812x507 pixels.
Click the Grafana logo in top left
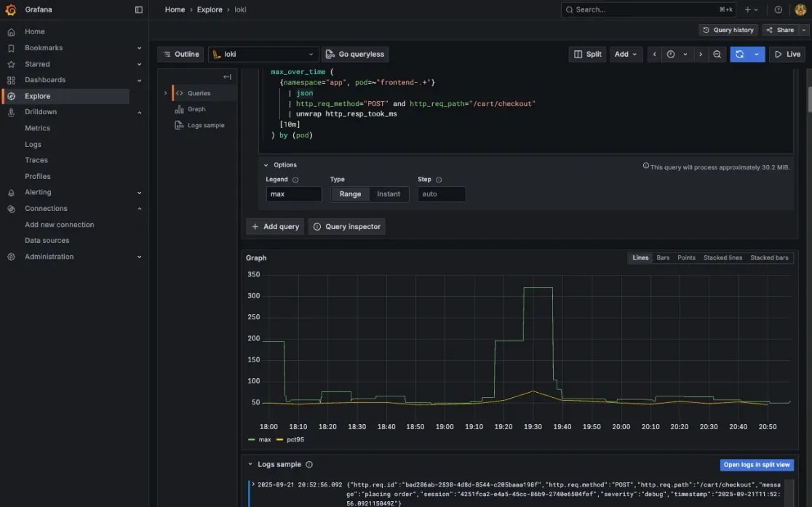[10, 9]
